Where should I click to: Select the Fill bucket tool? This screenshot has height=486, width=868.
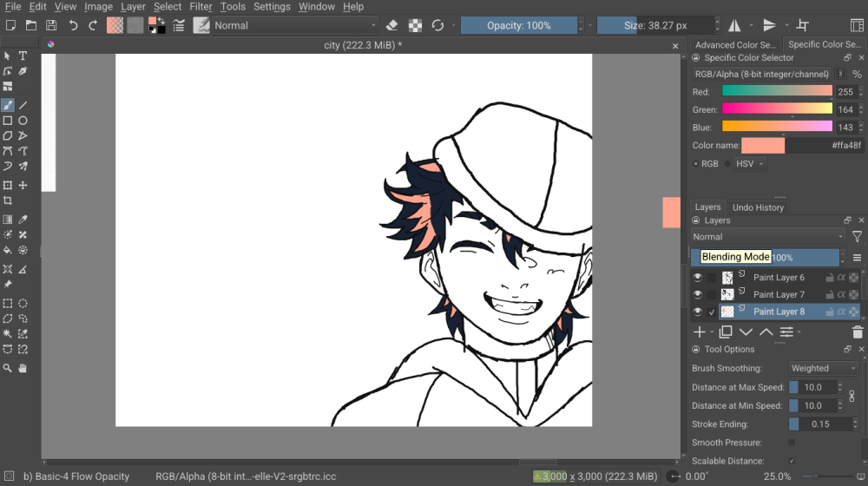coord(8,250)
